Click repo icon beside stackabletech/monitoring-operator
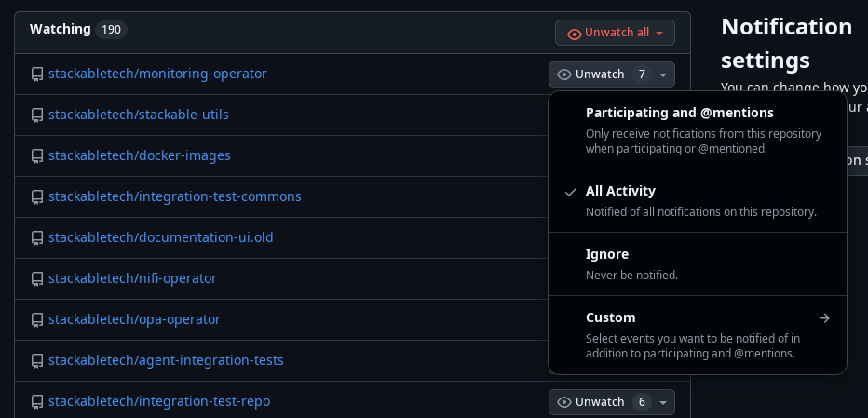This screenshot has width=868, height=418. 37,74
